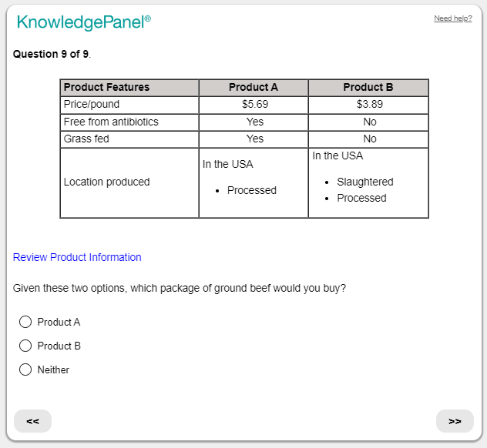Click the $3.89 price cell
Viewport: 487px width, 448px height.
(x=369, y=104)
